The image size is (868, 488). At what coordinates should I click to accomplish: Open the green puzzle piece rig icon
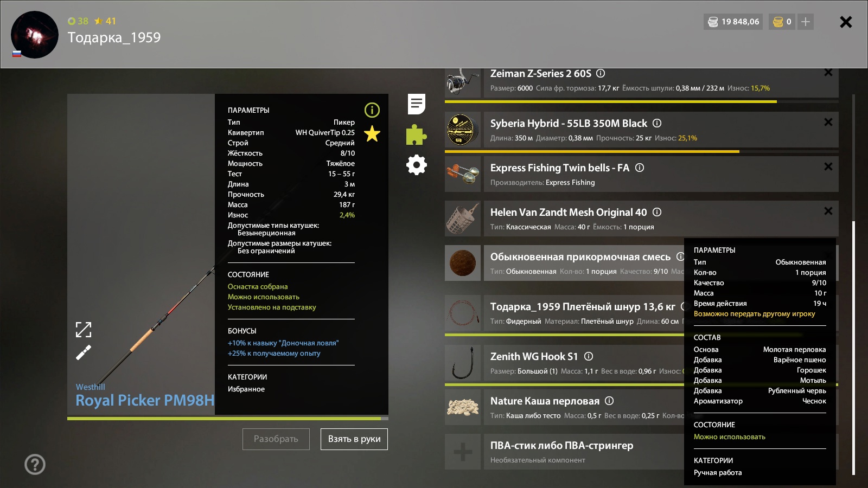point(417,135)
